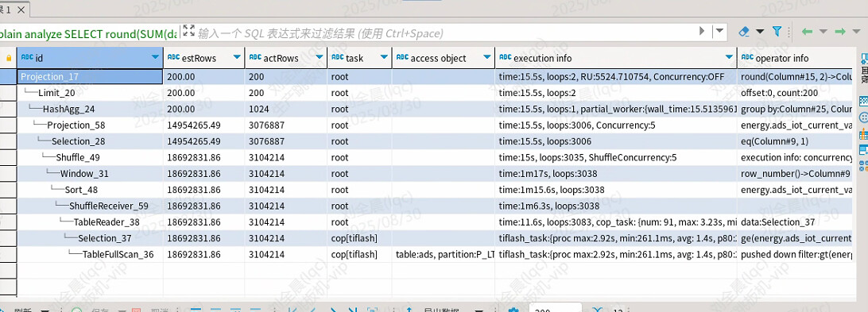This screenshot has width=868, height=312.
Task: Select the id column header
Action: (x=90, y=57)
